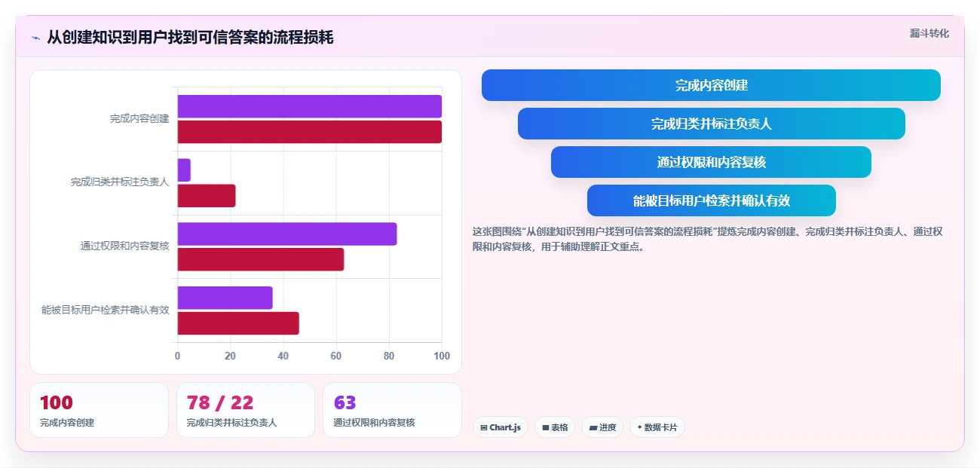Image resolution: width=980 pixels, height=468 pixels.
Task: Click the x-axis tick label 20
Action: coord(231,356)
